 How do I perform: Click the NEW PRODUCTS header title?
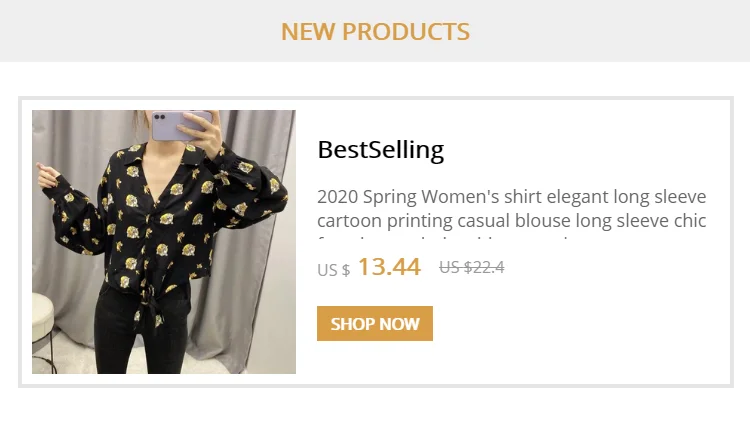375,31
